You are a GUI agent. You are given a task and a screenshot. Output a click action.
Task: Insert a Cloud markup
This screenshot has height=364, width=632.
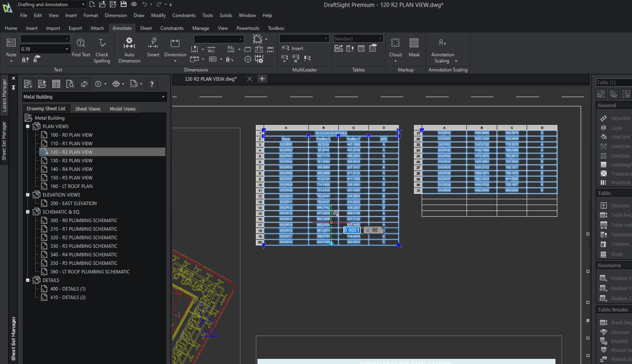(395, 43)
